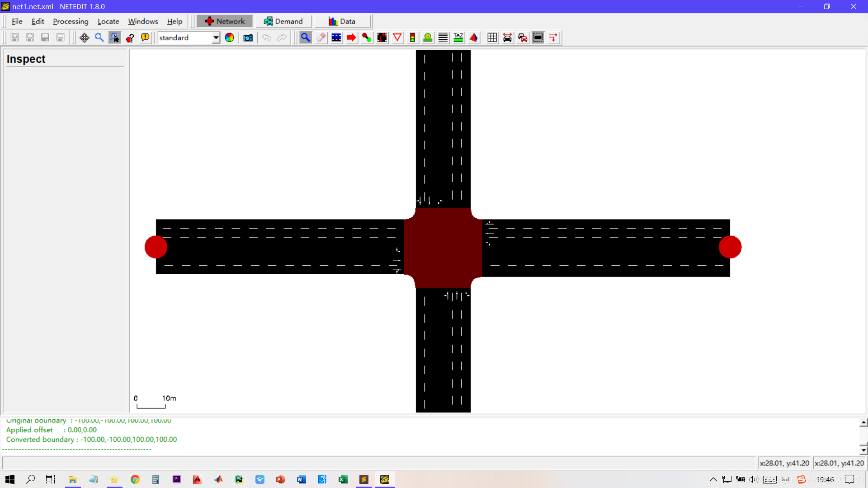Switch to Data supermode button
The width and height of the screenshot is (868, 488).
(342, 21)
